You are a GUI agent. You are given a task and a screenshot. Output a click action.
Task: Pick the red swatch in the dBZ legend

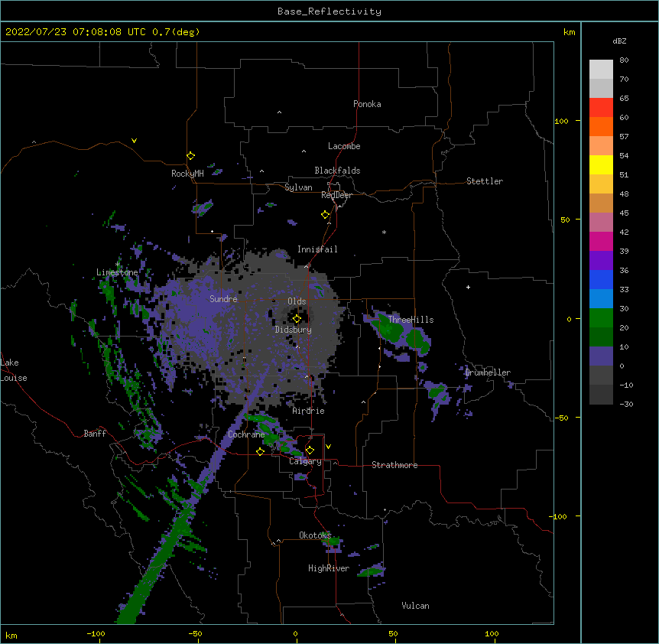coord(601,107)
